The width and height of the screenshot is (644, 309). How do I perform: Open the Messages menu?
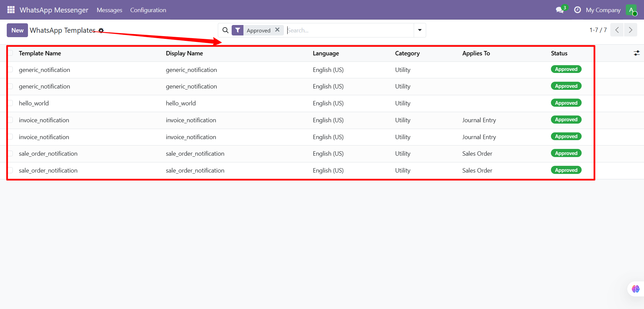click(x=109, y=10)
